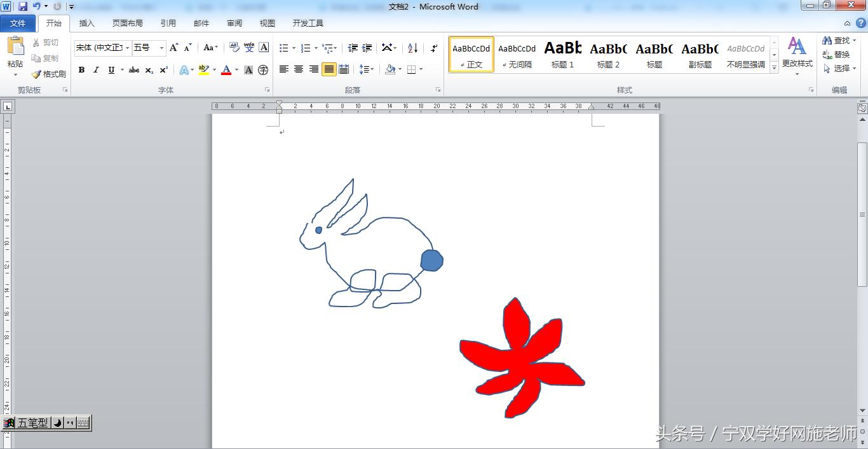Click the grow font size icon

(173, 48)
